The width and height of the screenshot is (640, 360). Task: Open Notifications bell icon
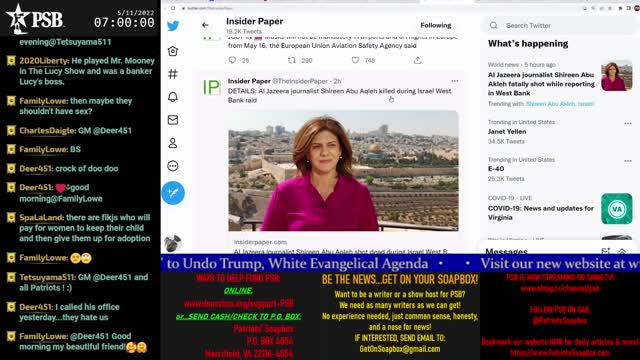[173, 97]
